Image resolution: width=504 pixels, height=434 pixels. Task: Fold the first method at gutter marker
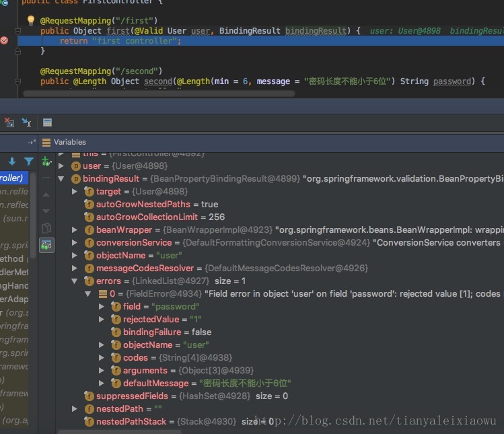(x=17, y=31)
